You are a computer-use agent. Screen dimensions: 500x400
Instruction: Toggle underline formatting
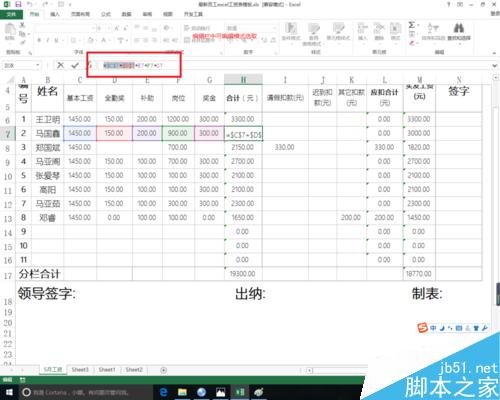click(56, 40)
